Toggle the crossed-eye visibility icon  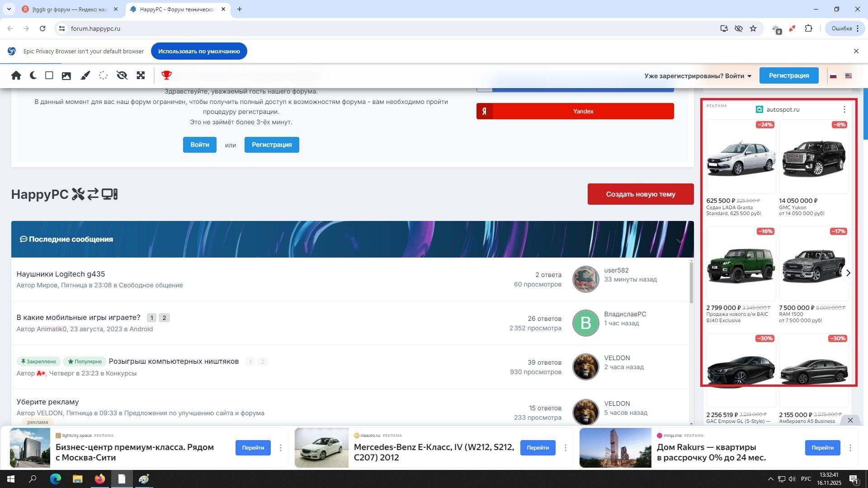122,75
